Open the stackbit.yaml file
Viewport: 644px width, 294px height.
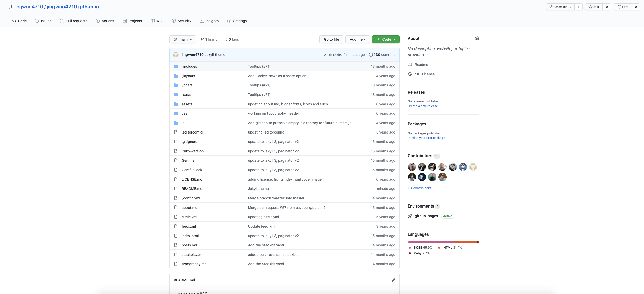(192, 255)
